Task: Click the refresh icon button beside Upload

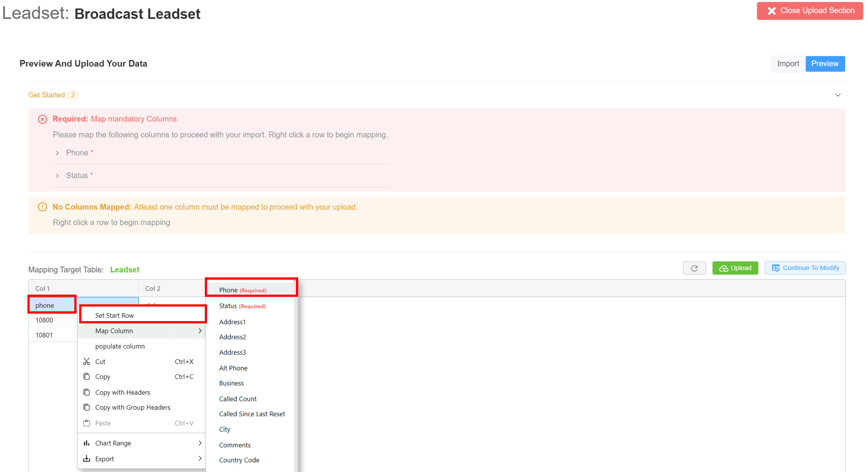Action: tap(694, 268)
